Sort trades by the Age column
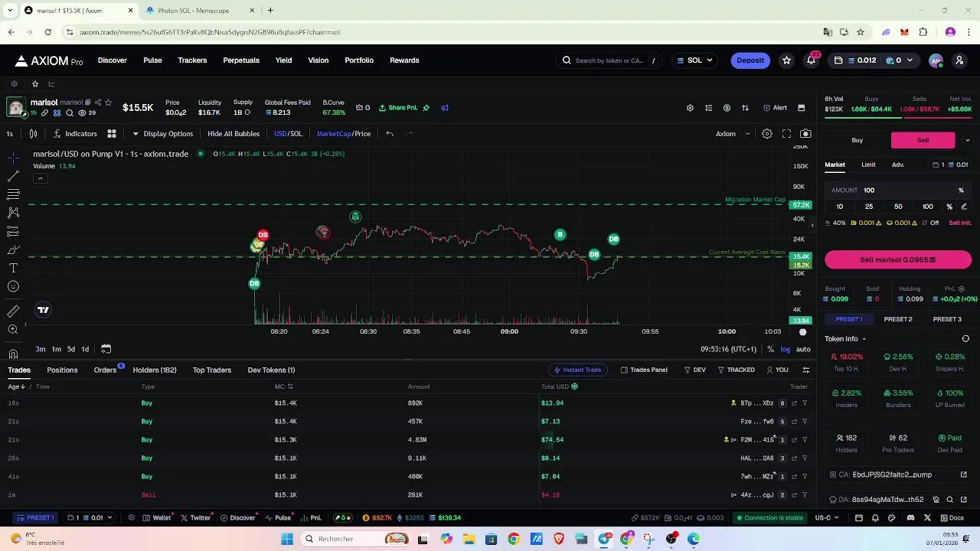 point(16,387)
